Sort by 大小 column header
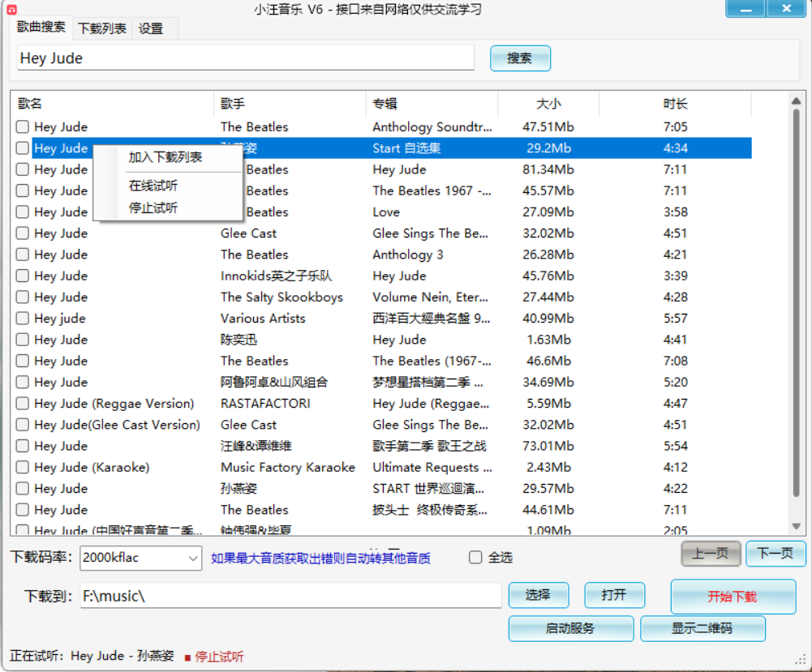The height and width of the screenshot is (672, 812). [548, 104]
